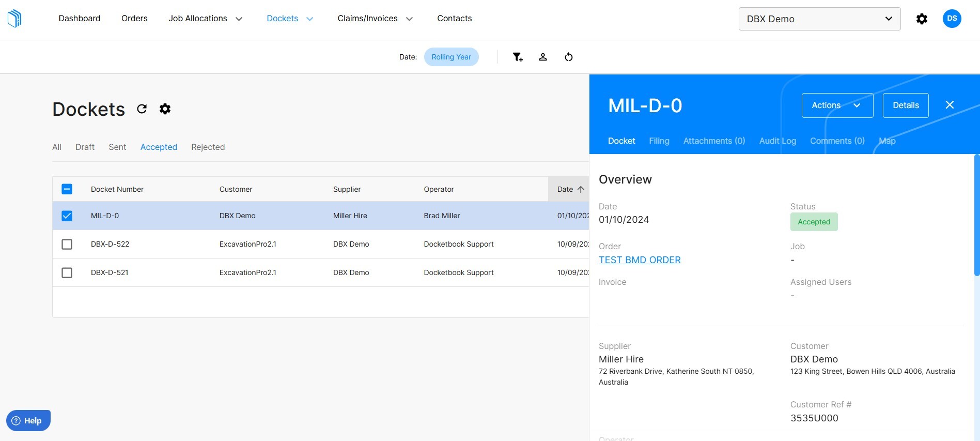Open the Audit Log tab

tap(777, 141)
